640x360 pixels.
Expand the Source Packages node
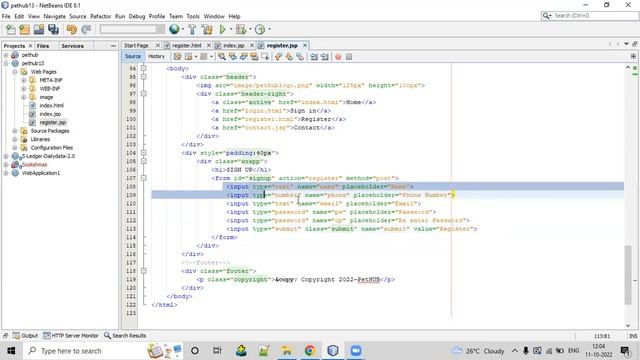coord(15,131)
